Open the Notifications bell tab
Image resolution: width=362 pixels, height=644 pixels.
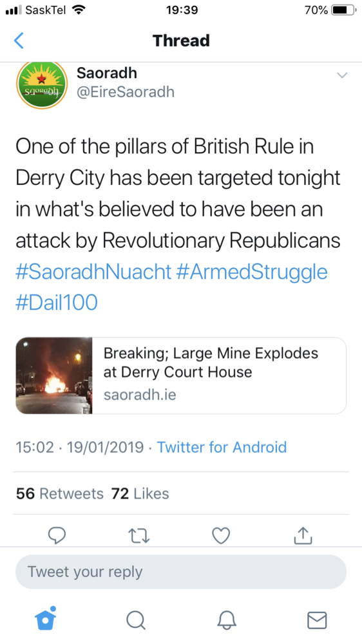(x=226, y=620)
